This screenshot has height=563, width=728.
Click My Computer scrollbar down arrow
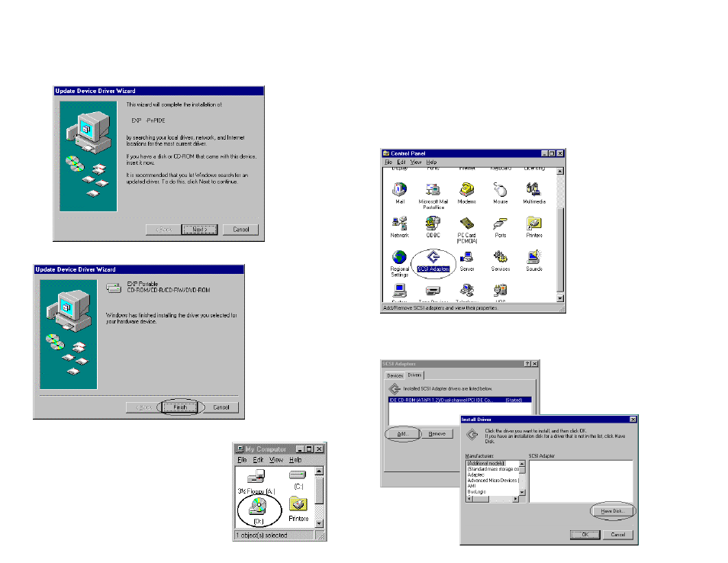[319, 523]
